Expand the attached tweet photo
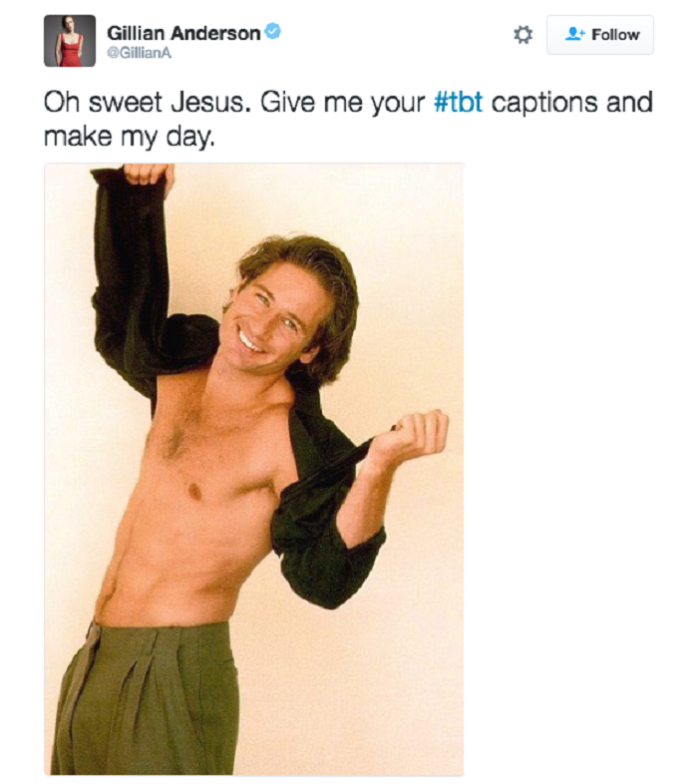The height and width of the screenshot is (784, 698). pyautogui.click(x=254, y=469)
